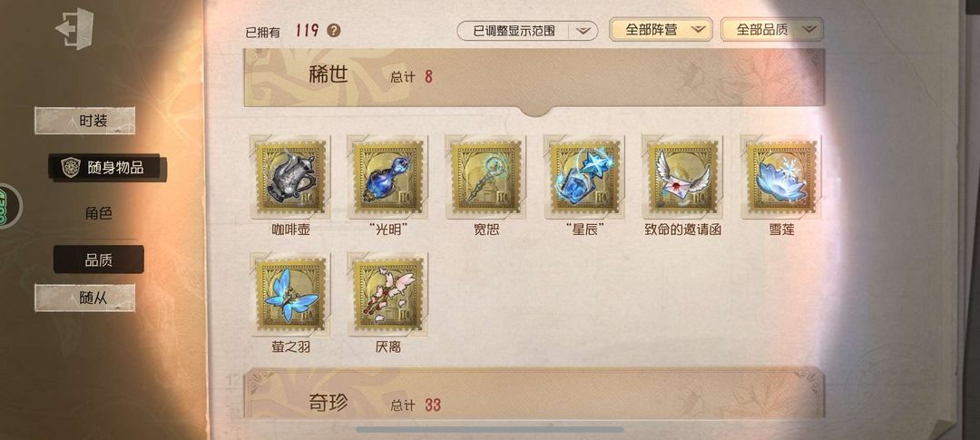Select the 随身物品 category
This screenshot has width=980, height=440.
pyautogui.click(x=107, y=168)
